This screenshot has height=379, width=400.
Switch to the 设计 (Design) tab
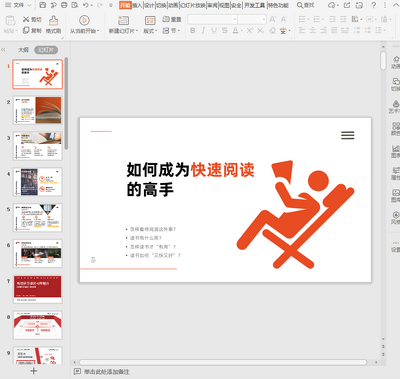point(149,5)
